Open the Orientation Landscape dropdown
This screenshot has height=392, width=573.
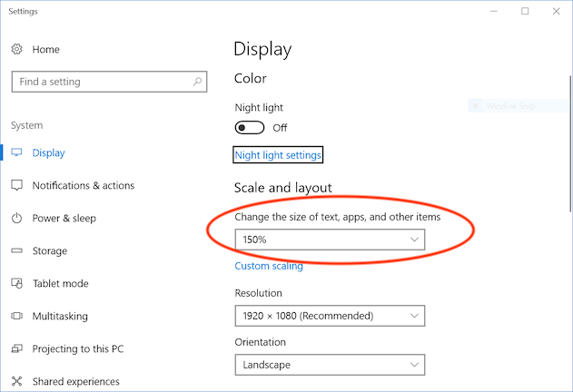click(329, 365)
